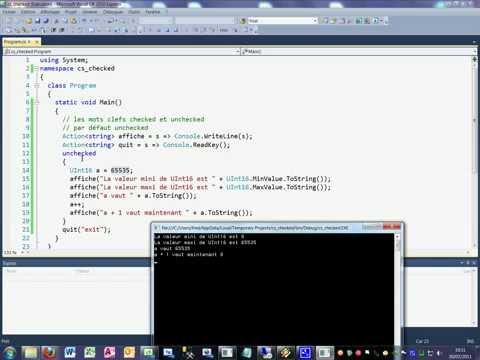Image resolution: width=480 pixels, height=360 pixels.
Task: Click the Paste icon in the toolbar
Action: 73,21
